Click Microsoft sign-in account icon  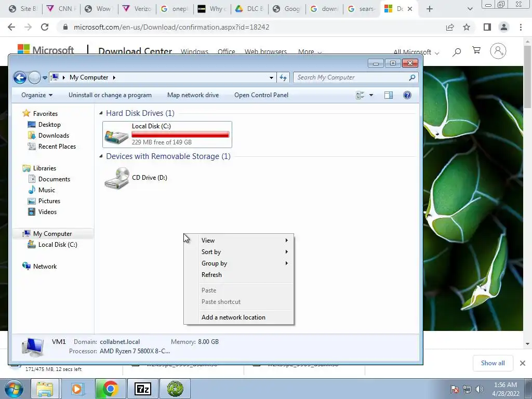(x=498, y=51)
